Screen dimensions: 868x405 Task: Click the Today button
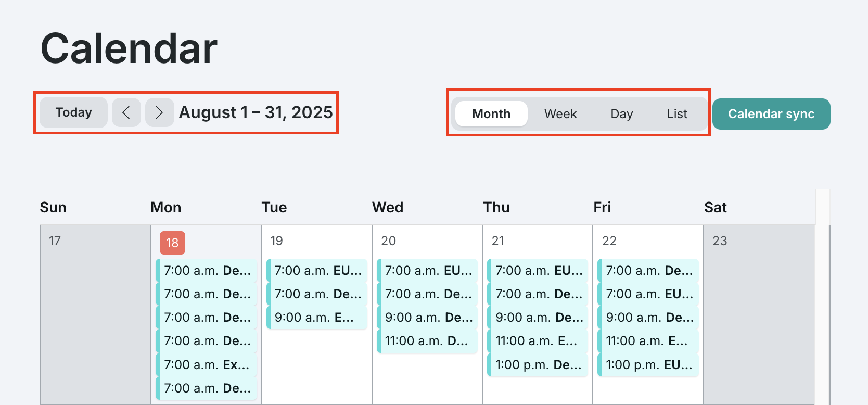pyautogui.click(x=73, y=112)
